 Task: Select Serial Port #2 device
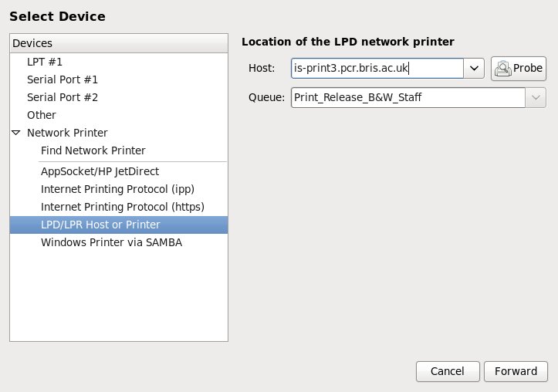click(x=63, y=97)
